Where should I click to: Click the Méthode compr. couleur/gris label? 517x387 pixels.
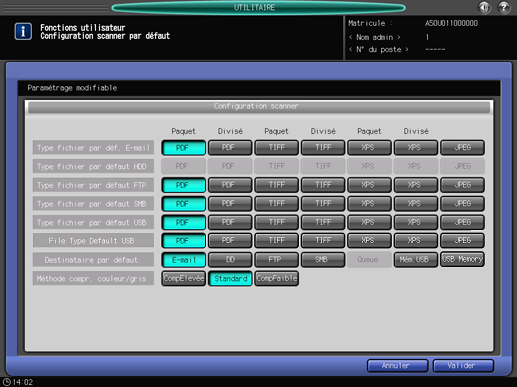93,278
